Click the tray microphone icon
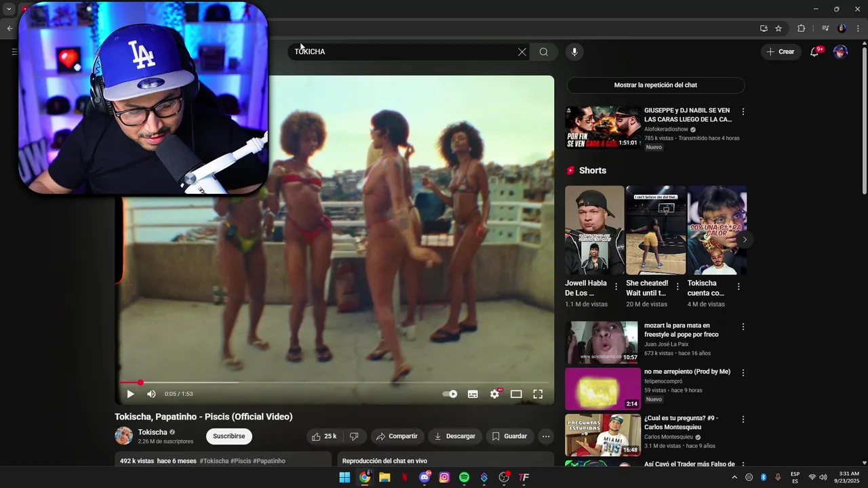 point(778,477)
